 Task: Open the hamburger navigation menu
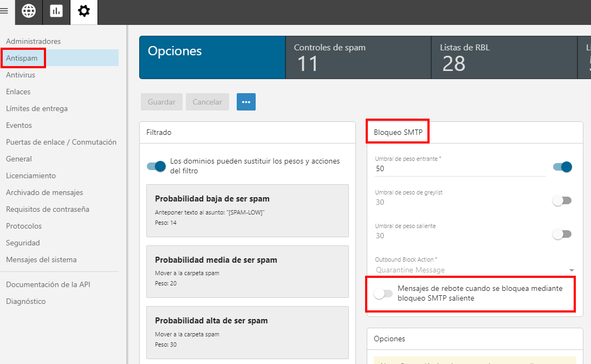pyautogui.click(x=4, y=11)
